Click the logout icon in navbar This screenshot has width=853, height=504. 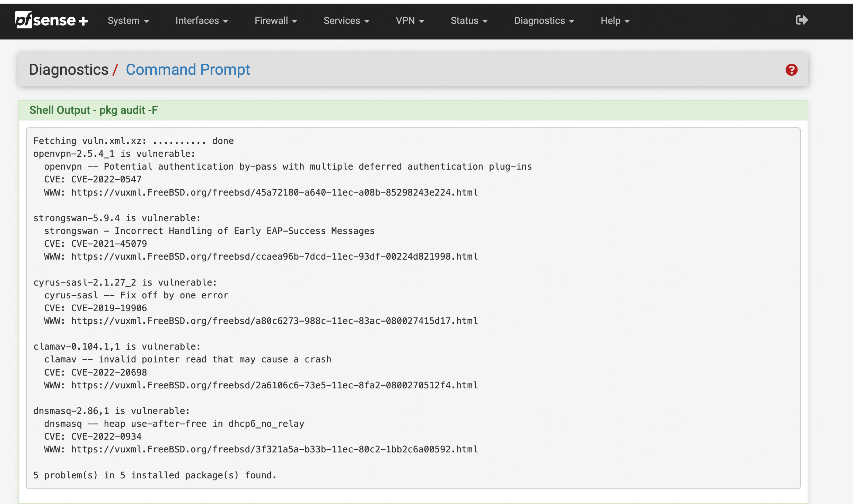click(801, 20)
